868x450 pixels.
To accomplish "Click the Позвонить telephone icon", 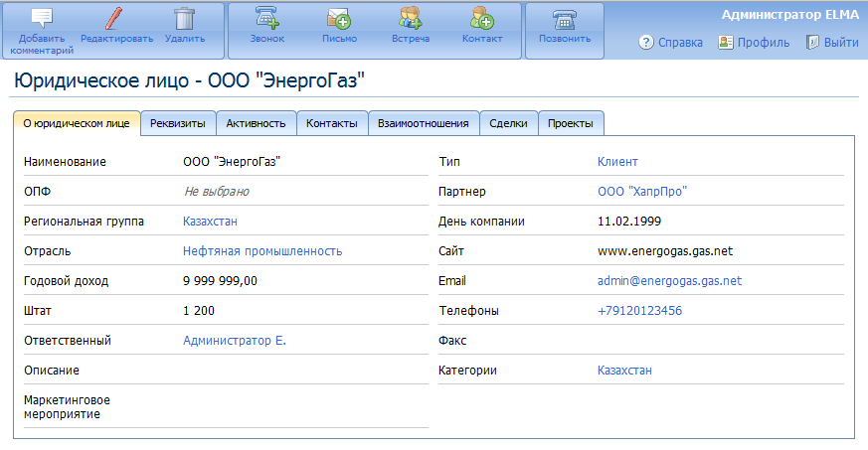I will point(564,20).
